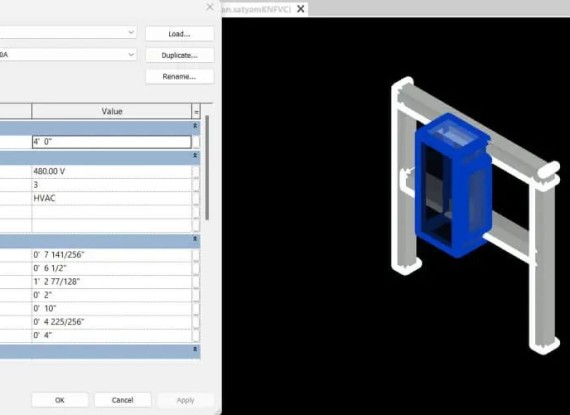Open the Family dropdown left of Load...
This screenshot has height=415, width=570.
(x=68, y=33)
